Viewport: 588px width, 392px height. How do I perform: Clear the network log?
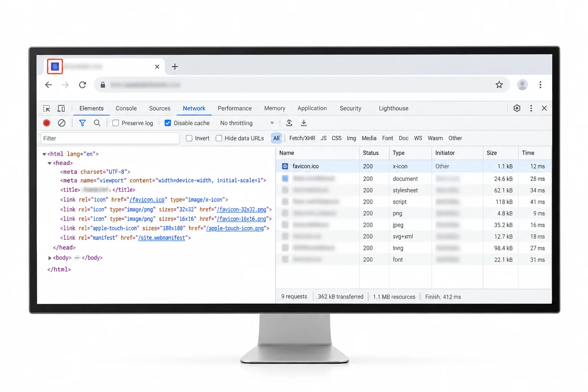pyautogui.click(x=62, y=123)
